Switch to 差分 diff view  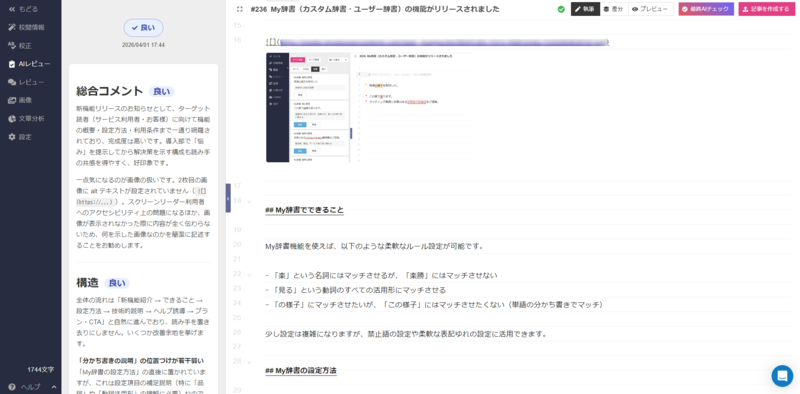614,9
